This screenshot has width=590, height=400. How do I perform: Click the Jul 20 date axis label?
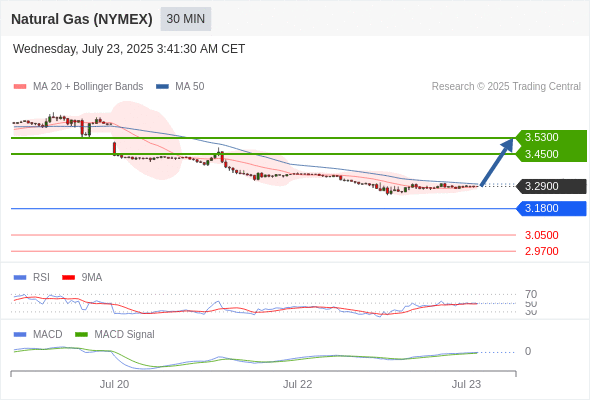114,384
